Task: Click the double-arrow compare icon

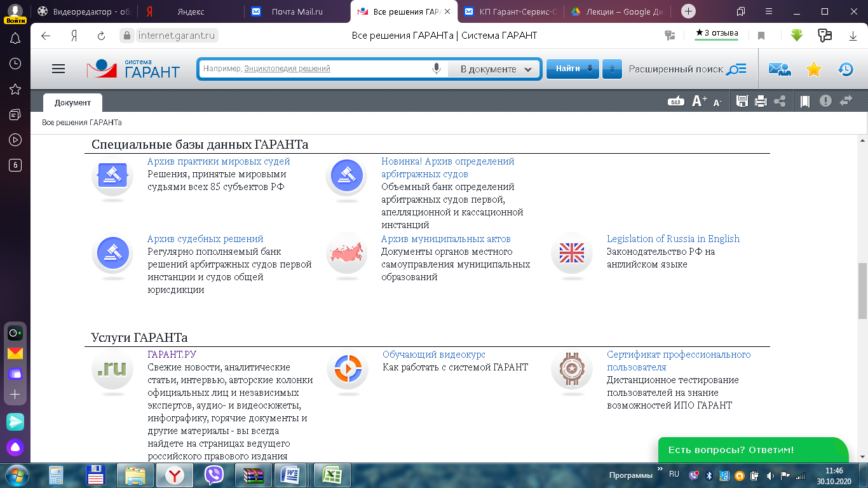Action: (x=846, y=100)
